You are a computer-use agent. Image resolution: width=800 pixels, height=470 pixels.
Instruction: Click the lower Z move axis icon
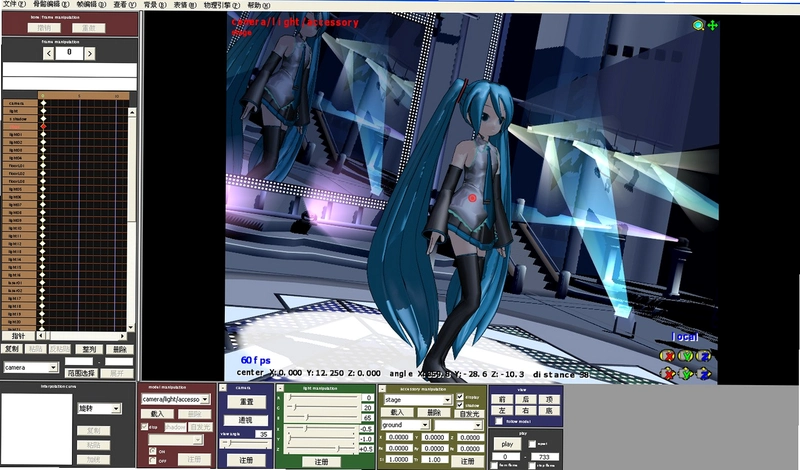[704, 374]
